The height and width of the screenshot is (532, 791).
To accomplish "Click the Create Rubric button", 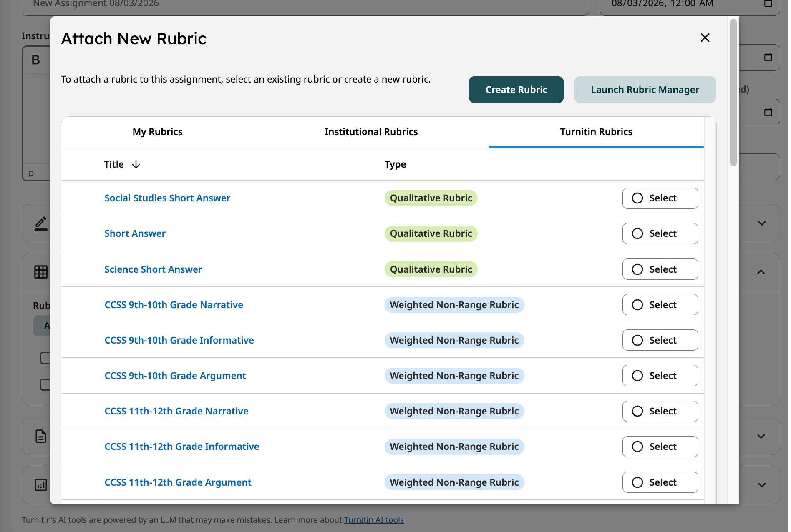I will pyautogui.click(x=516, y=90).
